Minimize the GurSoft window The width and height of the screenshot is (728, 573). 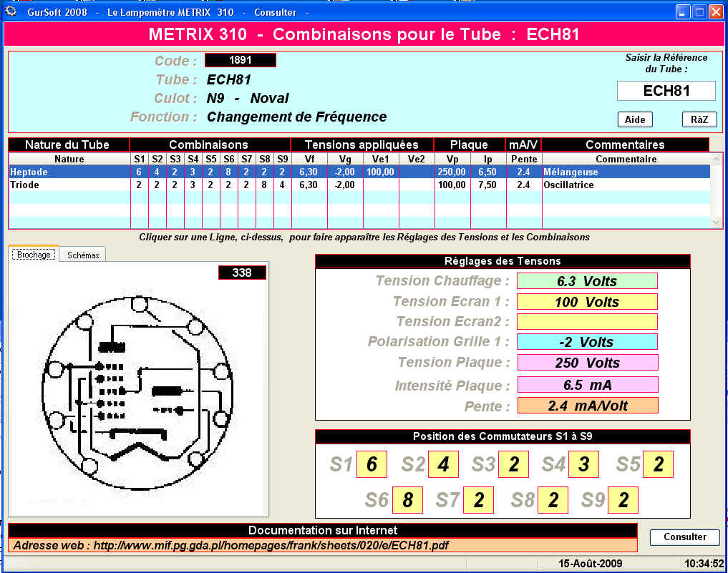(x=682, y=11)
